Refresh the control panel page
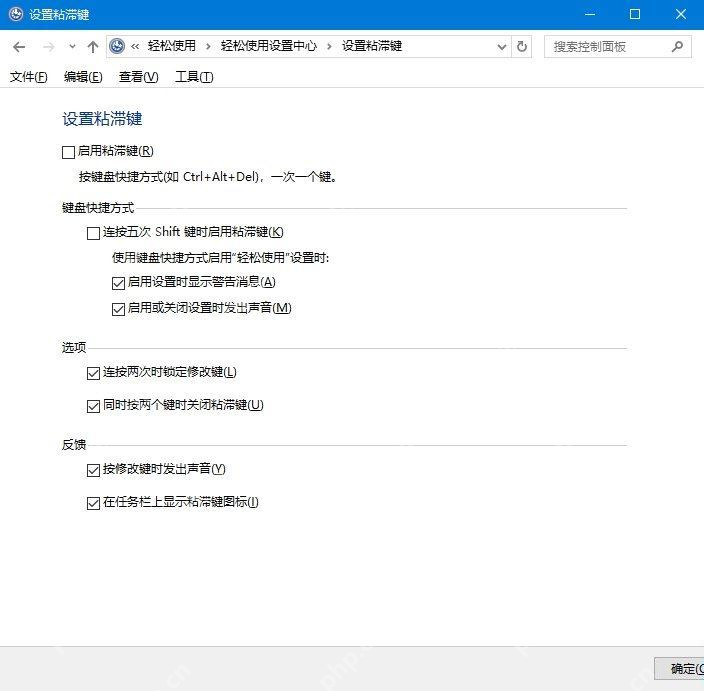This screenshot has width=704, height=691. [522, 46]
